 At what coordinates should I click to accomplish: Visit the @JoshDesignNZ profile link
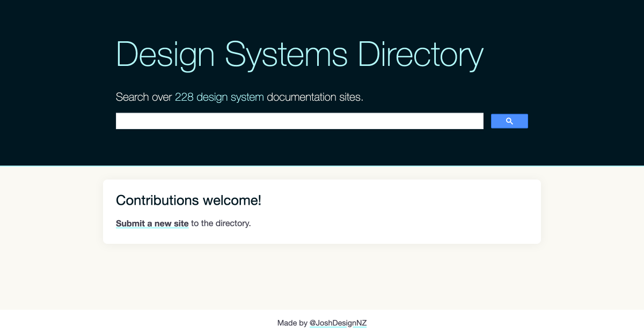coord(338,323)
